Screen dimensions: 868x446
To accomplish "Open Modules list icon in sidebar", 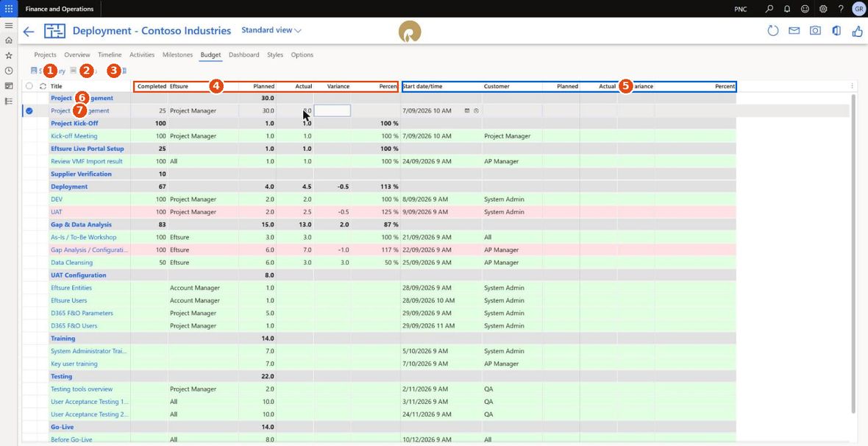I will coord(8,101).
